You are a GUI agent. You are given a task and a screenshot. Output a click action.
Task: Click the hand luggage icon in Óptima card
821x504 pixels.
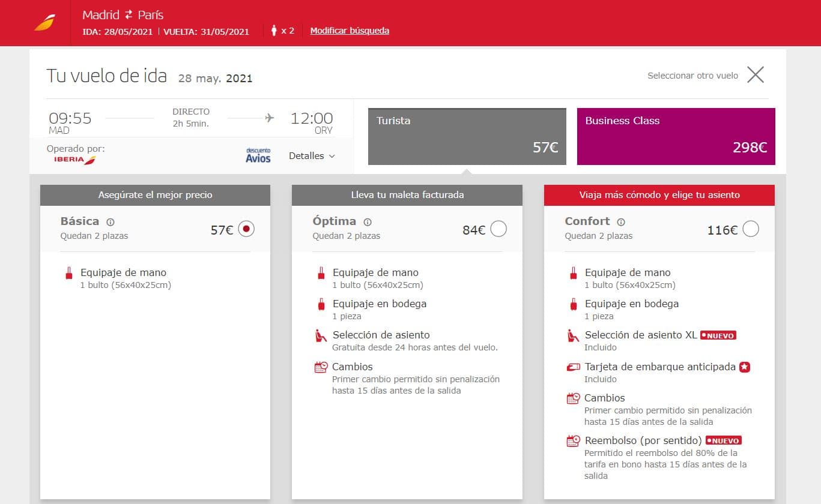coord(321,274)
